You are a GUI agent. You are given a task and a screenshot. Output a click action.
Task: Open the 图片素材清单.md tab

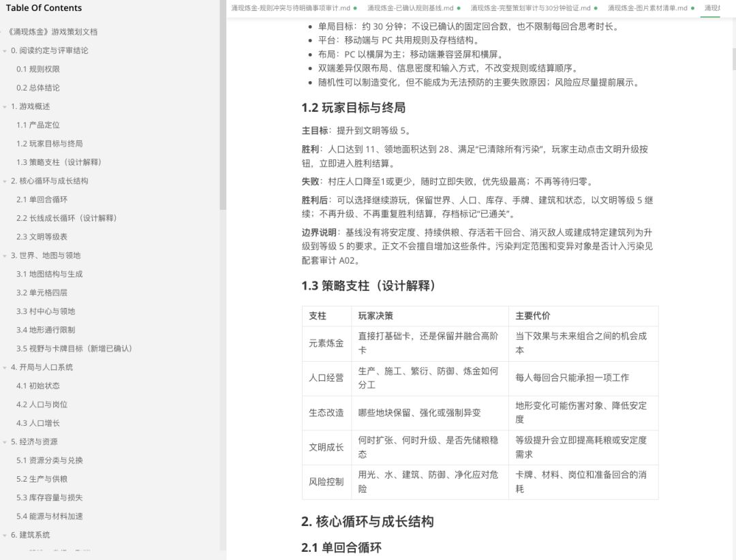tap(647, 8)
